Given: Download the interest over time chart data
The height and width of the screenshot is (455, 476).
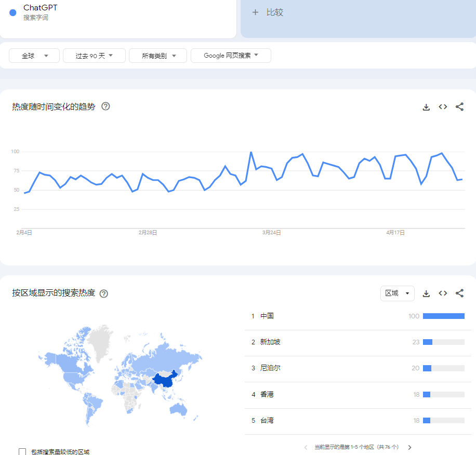Looking at the screenshot, I should pyautogui.click(x=426, y=107).
